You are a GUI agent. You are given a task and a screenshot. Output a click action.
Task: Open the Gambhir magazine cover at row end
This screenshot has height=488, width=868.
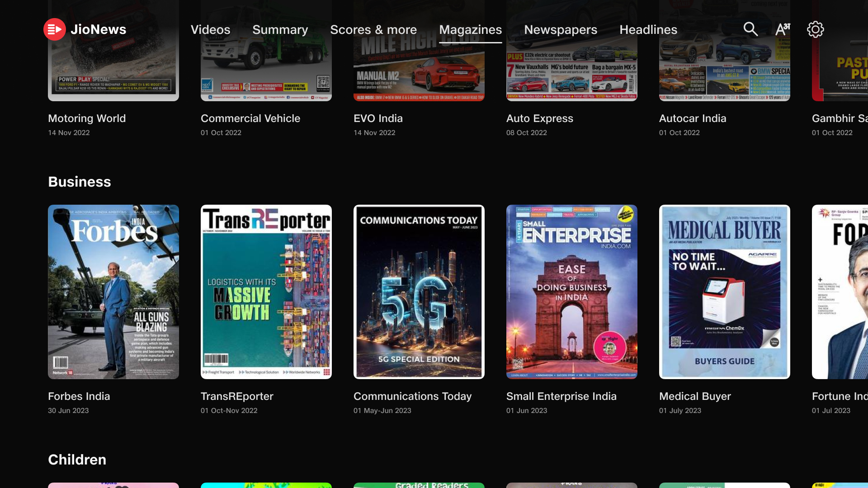point(840,51)
